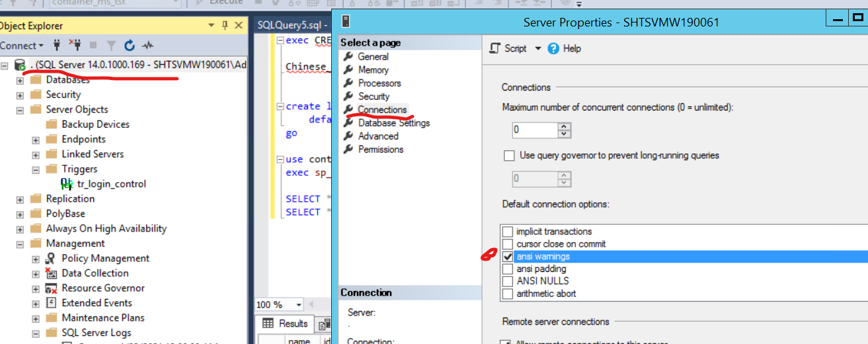Select the Advanced page
Screen dimensions: 868x344
378,136
